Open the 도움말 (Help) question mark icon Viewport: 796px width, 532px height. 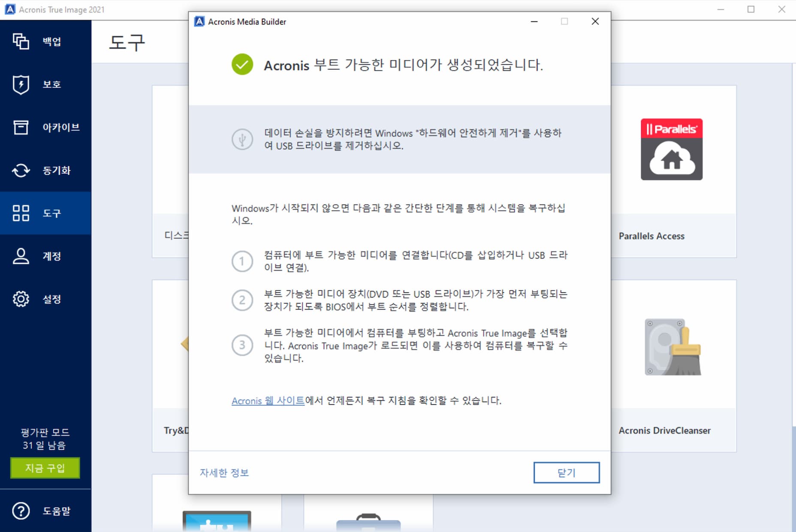click(21, 511)
